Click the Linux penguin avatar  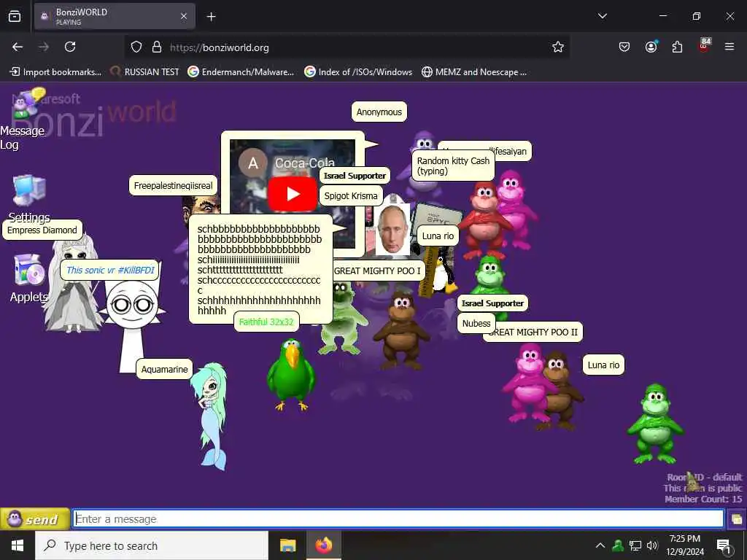(444, 274)
